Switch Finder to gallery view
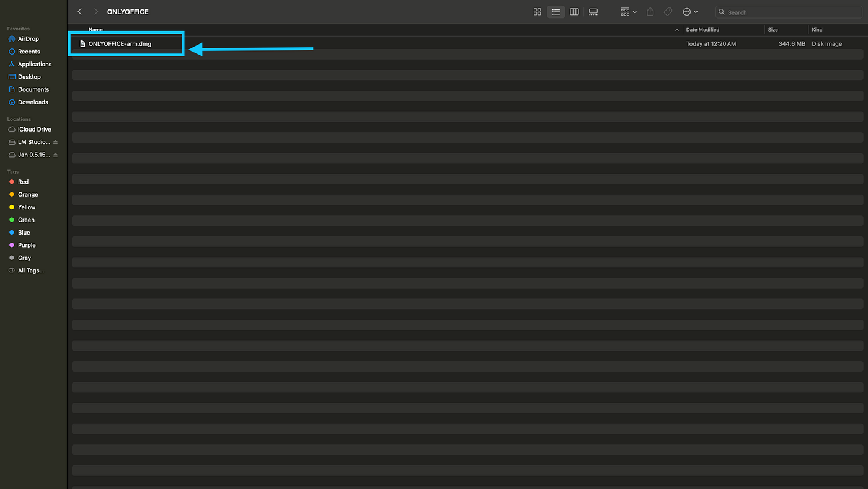The height and width of the screenshot is (489, 868). [x=593, y=12]
